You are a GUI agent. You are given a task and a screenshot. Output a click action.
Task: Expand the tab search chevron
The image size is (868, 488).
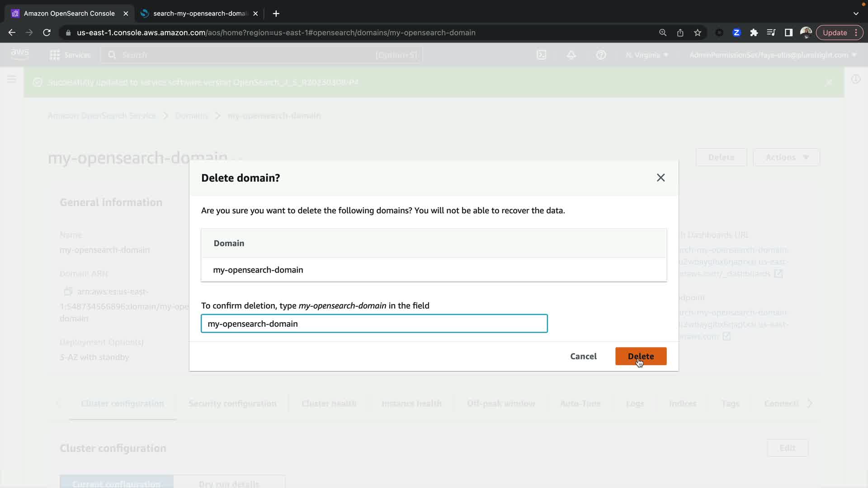pyautogui.click(x=856, y=14)
